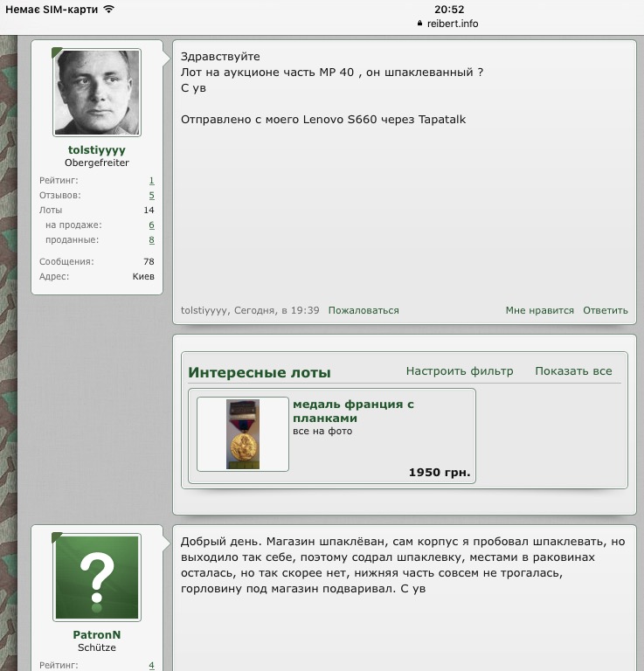Open the медаль франция с планками lot title
This screenshot has width=644, height=671.
point(353,411)
